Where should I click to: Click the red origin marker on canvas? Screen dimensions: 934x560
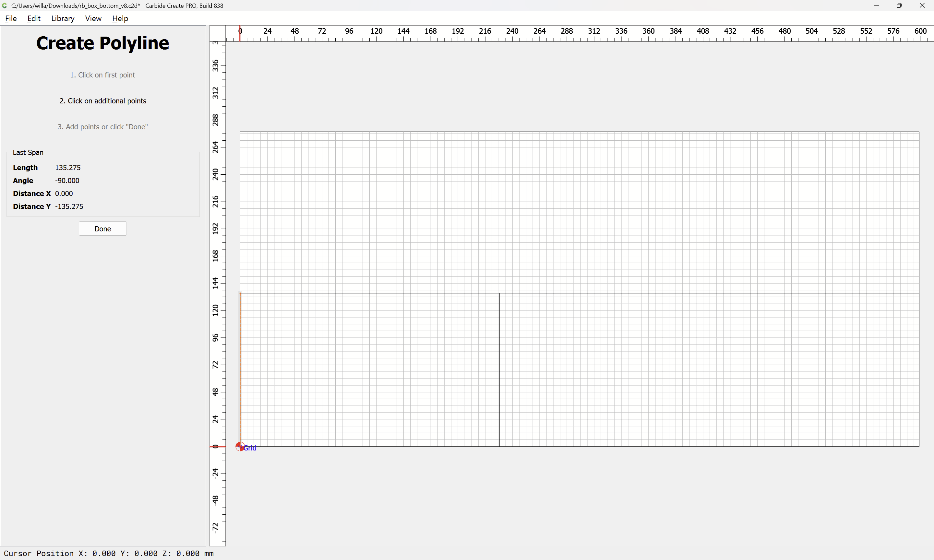[x=240, y=447]
